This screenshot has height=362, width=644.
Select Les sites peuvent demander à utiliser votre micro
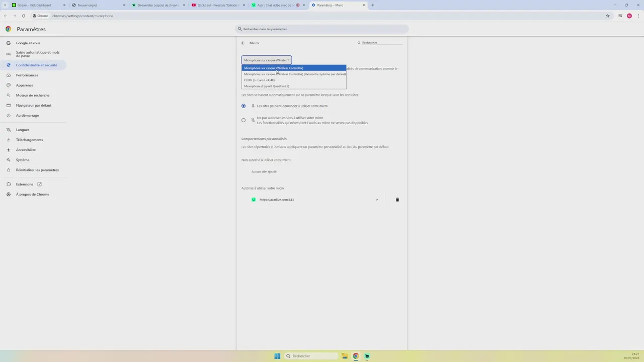(244, 106)
